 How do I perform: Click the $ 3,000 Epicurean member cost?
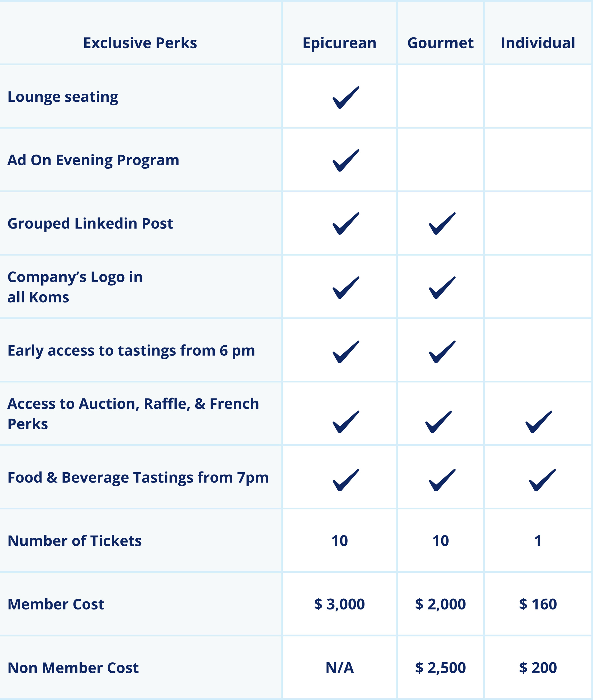point(339,604)
